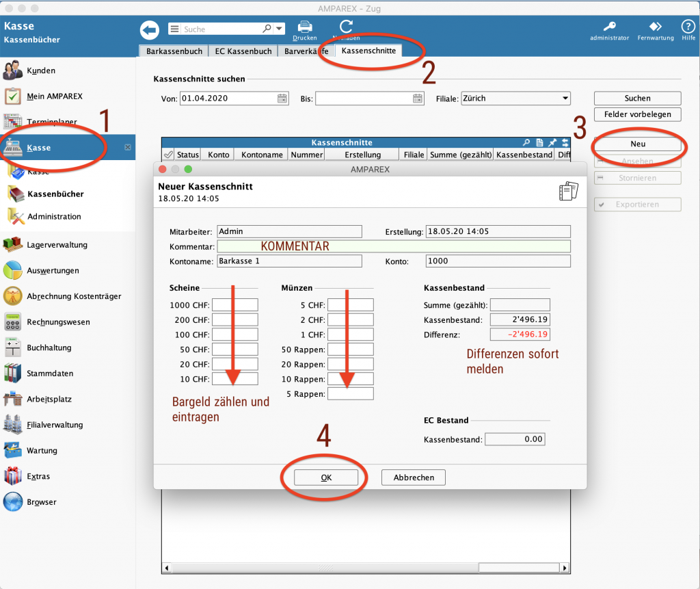Open Lagerverwaltung in the sidebar

[x=57, y=245]
